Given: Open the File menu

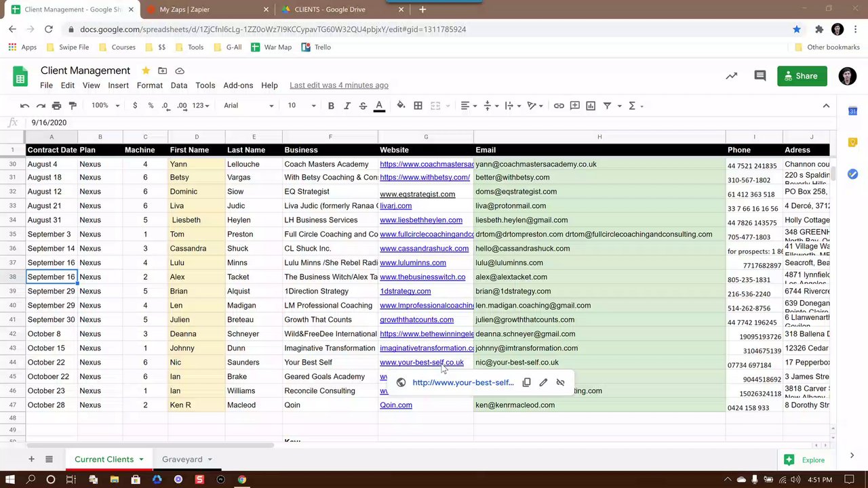Looking at the screenshot, I should tap(46, 85).
